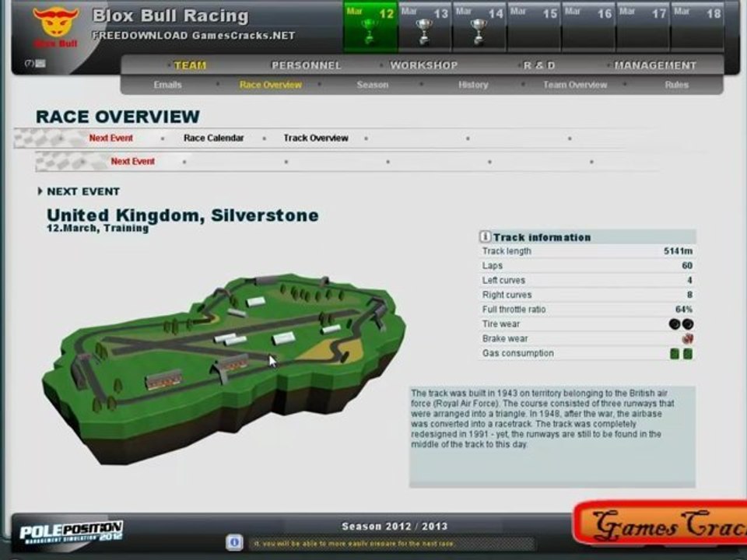Viewport: 747px width, 560px height.
Task: Select the Mar 14 trophy calendar day
Action: (479, 26)
